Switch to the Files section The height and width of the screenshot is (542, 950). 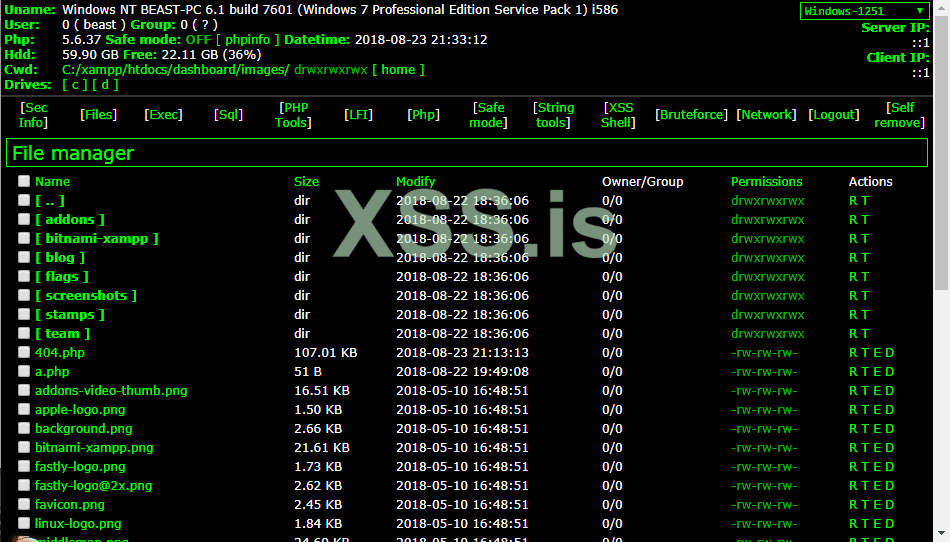[99, 114]
